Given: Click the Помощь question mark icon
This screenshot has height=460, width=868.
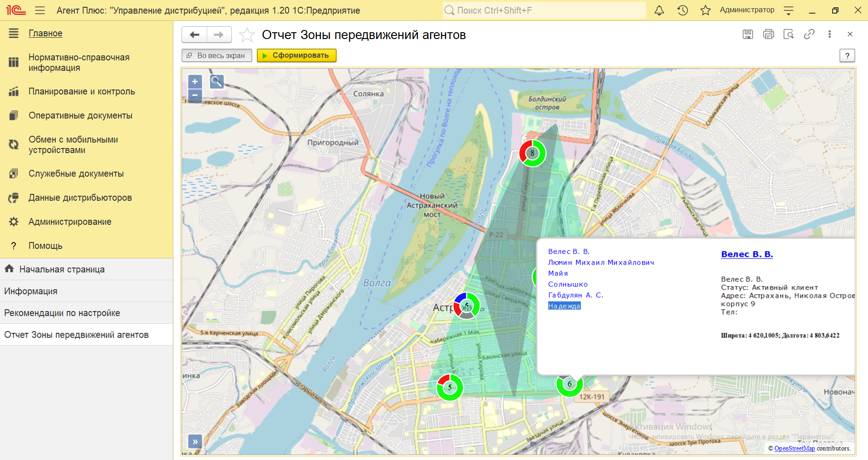Looking at the screenshot, I should click(x=14, y=246).
